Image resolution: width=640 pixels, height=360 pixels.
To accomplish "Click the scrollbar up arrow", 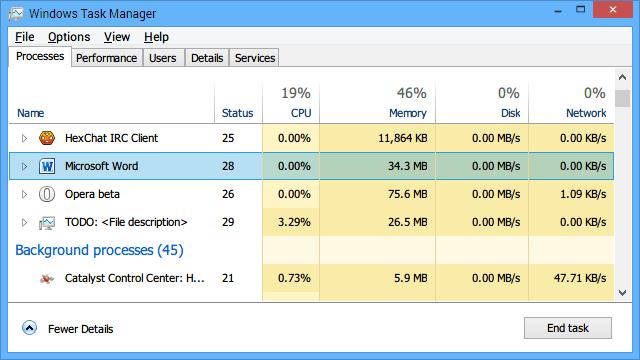I will (622, 77).
